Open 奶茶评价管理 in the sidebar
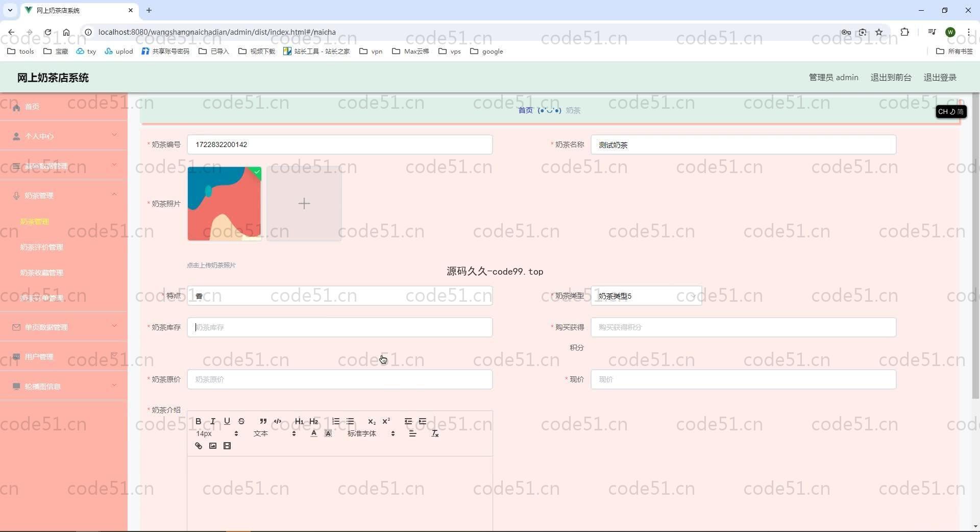This screenshot has width=980, height=532. click(x=42, y=247)
